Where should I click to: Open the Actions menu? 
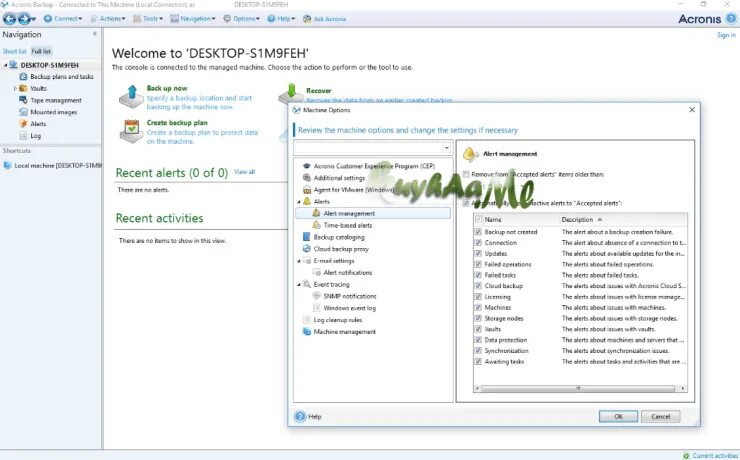tap(108, 19)
